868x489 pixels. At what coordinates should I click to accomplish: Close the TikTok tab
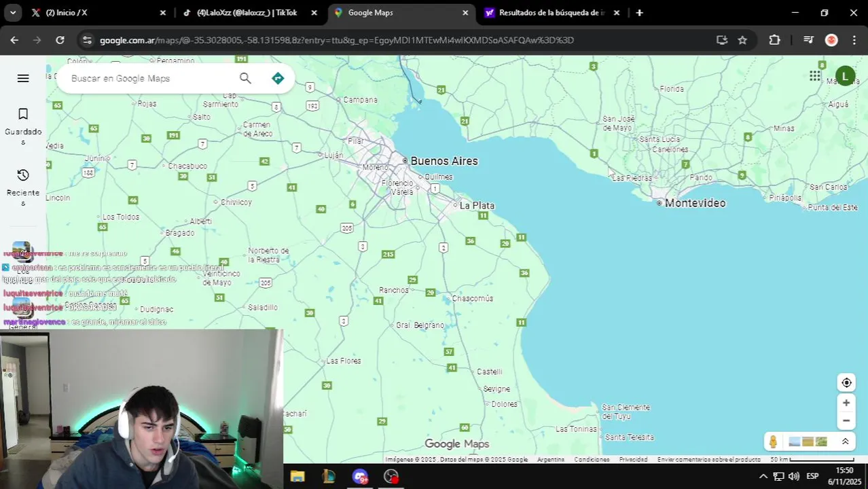(x=314, y=12)
